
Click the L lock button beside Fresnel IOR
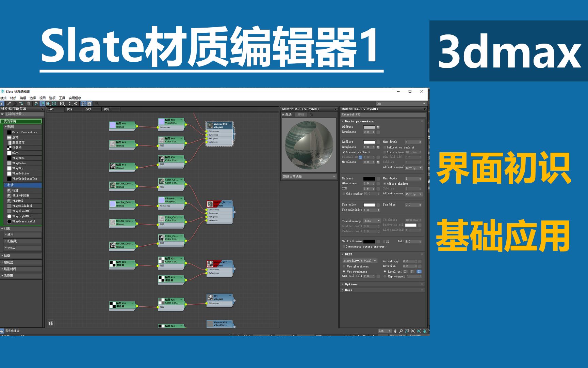click(x=360, y=157)
